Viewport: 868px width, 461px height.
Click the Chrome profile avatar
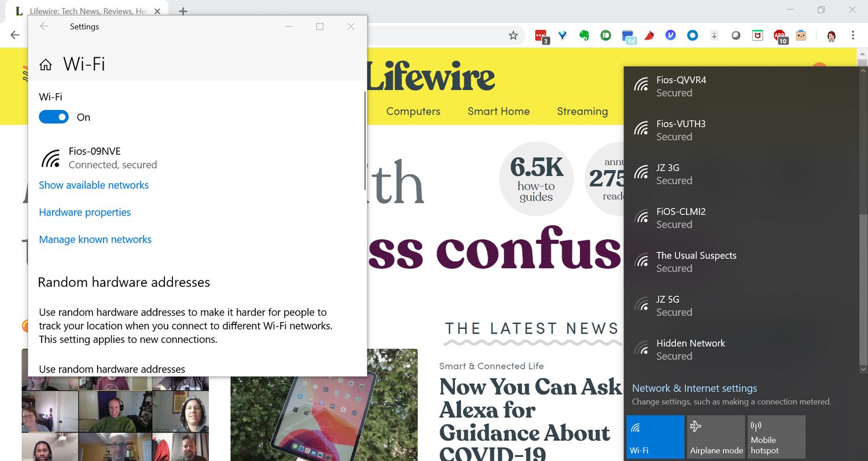click(x=832, y=36)
